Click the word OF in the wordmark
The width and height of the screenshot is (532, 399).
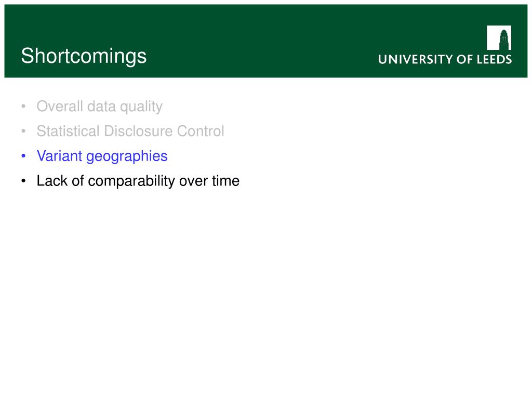(x=465, y=59)
